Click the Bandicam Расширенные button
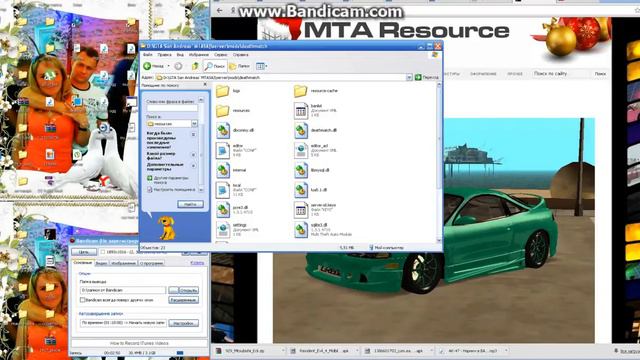This screenshot has width=640, height=360. [x=184, y=300]
